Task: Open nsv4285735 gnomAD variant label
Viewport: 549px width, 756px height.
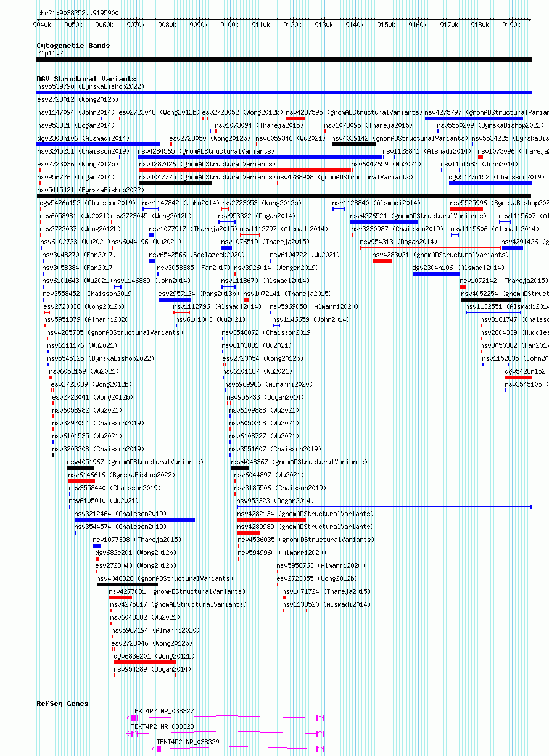Action: [x=115, y=332]
